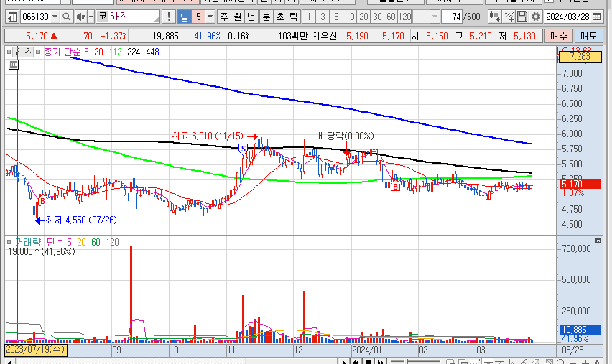Click volume legend 60 label
The image size is (612, 364).
coord(96,242)
